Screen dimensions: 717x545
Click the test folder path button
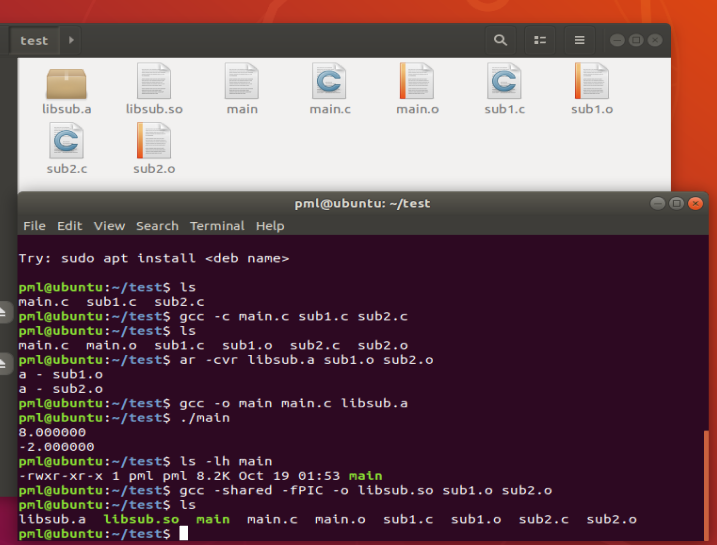click(34, 41)
